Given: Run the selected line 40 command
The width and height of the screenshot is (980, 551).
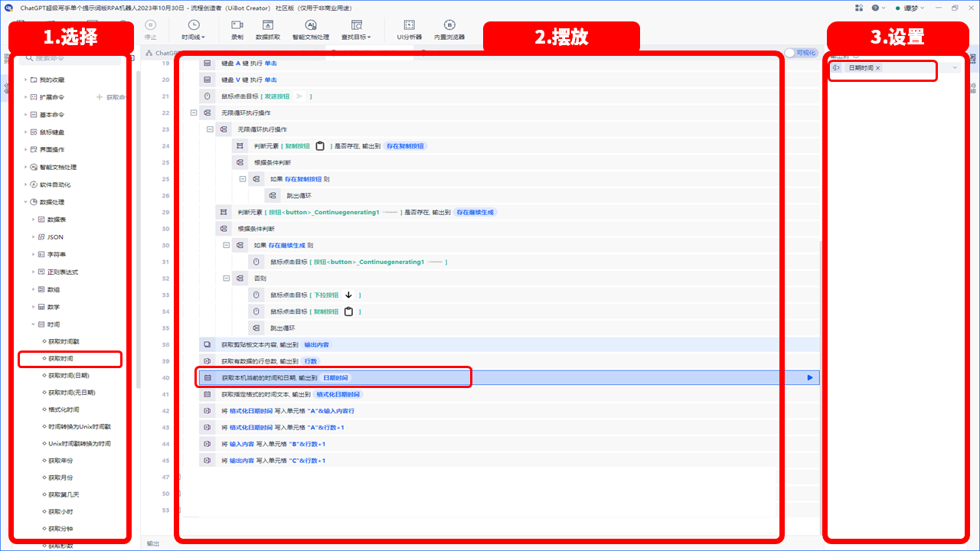Looking at the screenshot, I should [x=809, y=377].
